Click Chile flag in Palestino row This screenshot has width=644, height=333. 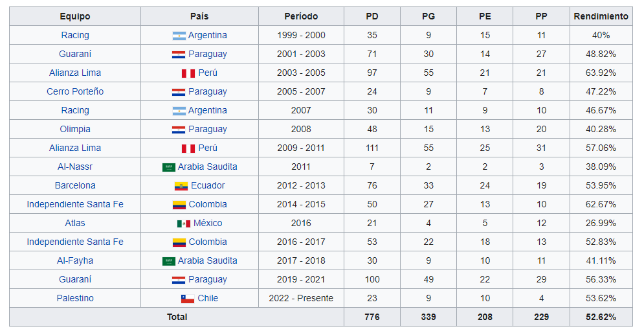tap(188, 299)
